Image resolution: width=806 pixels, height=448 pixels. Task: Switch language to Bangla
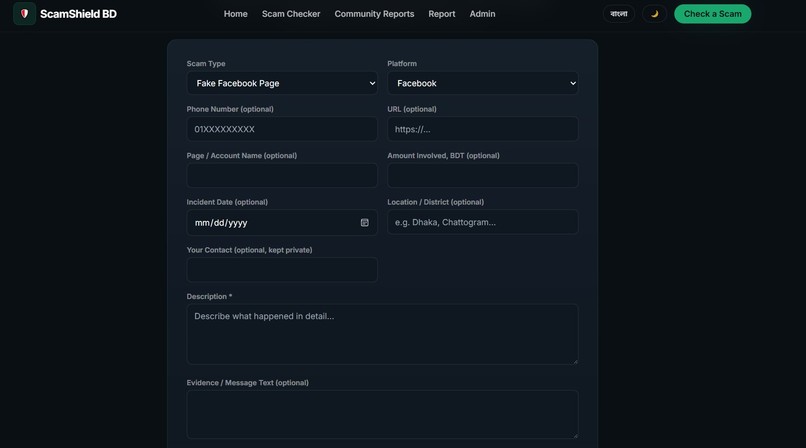click(618, 14)
